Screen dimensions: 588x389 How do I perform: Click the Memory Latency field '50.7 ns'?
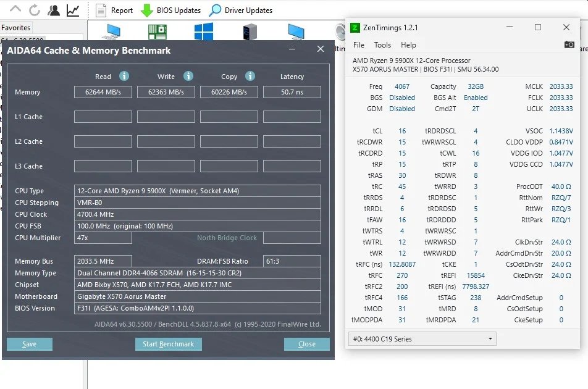[x=292, y=92]
